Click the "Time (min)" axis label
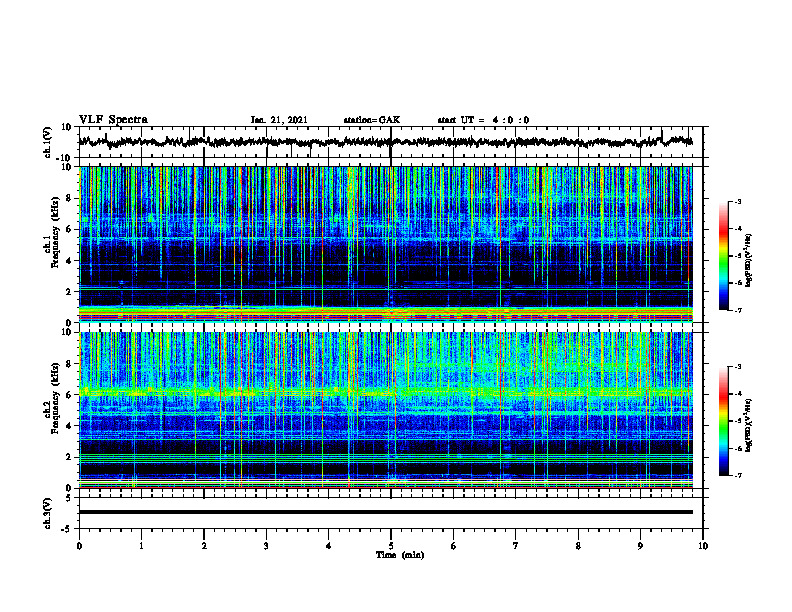The height and width of the screenshot is (612, 792). point(400,555)
